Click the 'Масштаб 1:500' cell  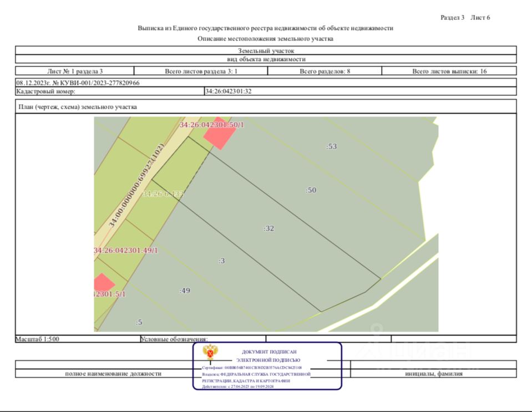[77, 339]
